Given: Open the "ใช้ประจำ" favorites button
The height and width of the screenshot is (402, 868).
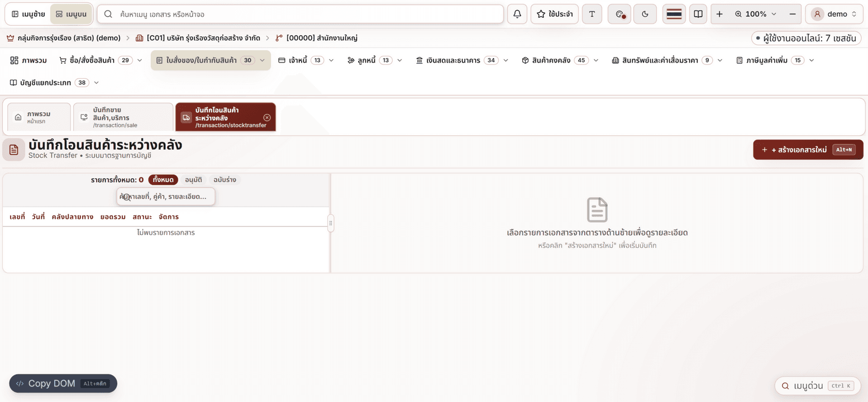Looking at the screenshot, I should [555, 14].
